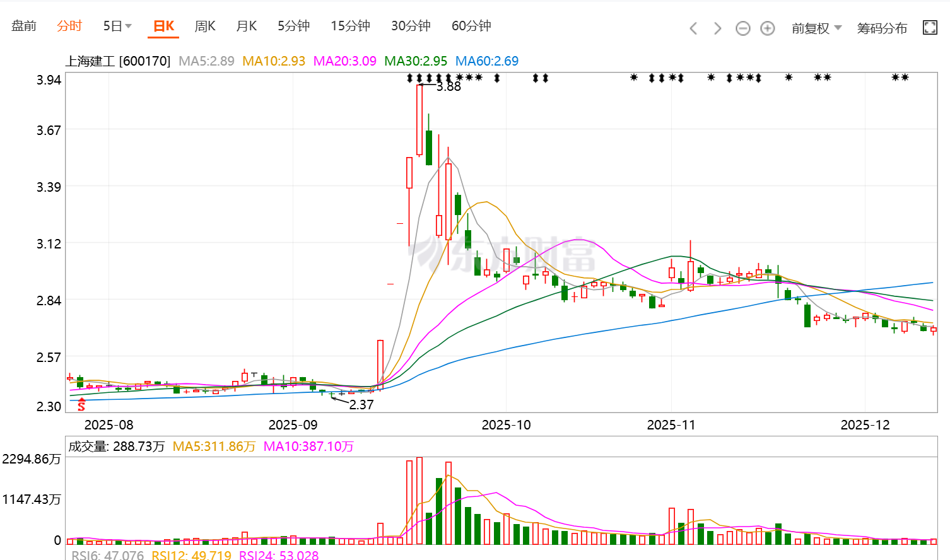Click the 3.88 high price label

point(449,86)
